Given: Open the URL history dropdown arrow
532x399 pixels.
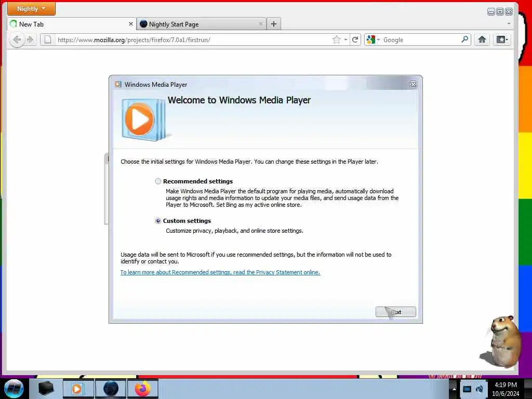Looking at the screenshot, I should coord(345,39).
